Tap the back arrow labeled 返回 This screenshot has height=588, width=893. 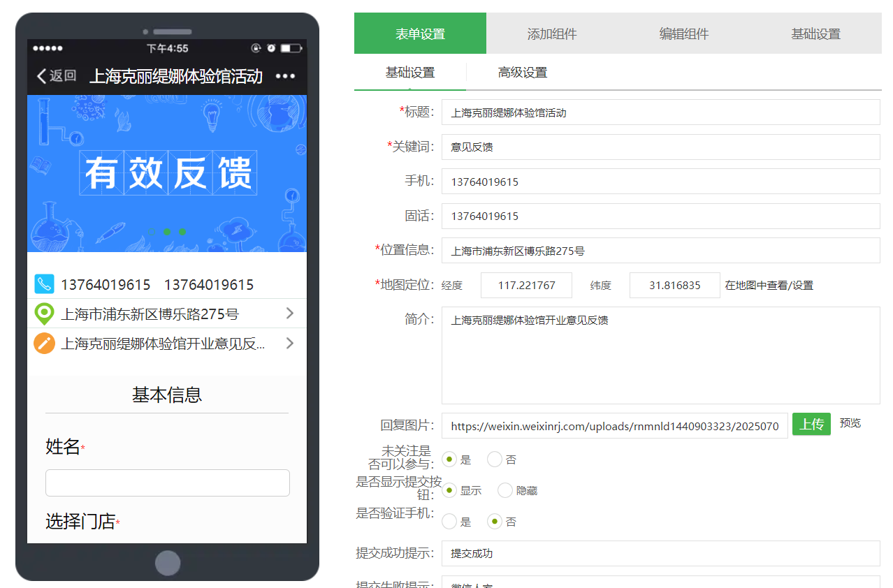pyautogui.click(x=57, y=76)
